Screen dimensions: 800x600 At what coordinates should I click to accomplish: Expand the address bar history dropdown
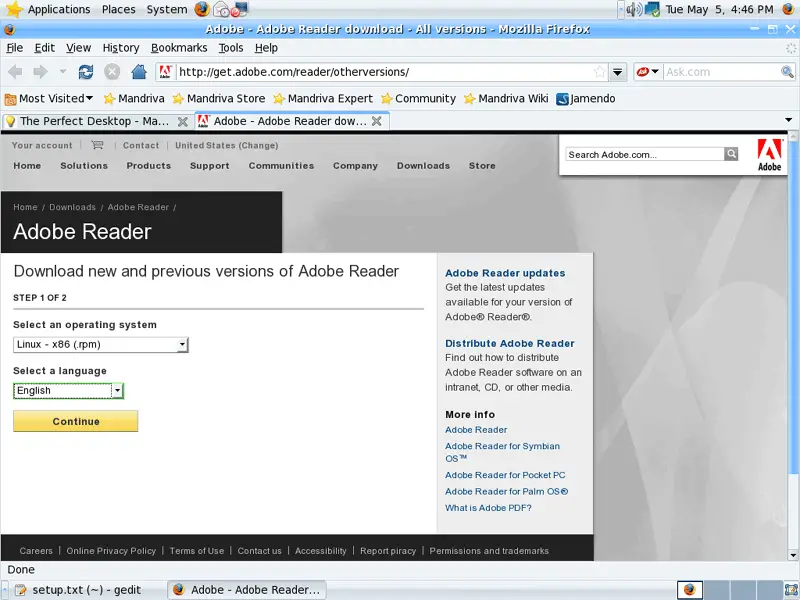click(x=617, y=72)
